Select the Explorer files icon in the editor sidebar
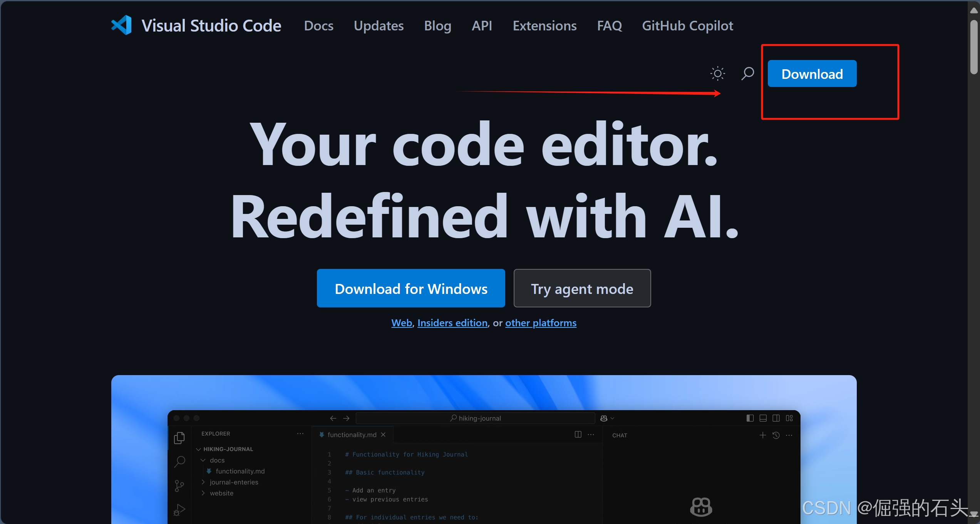The image size is (980, 524). click(x=179, y=438)
